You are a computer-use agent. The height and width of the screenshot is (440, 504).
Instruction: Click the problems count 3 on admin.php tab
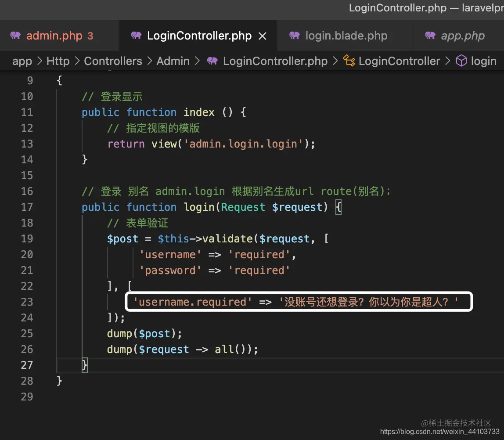tap(90, 36)
